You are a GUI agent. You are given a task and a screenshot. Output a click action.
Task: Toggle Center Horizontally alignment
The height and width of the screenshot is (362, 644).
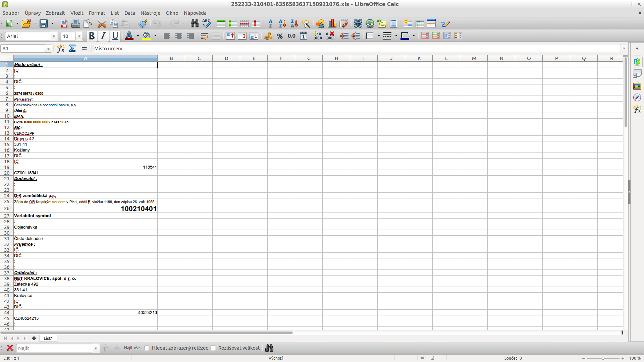[179, 36]
